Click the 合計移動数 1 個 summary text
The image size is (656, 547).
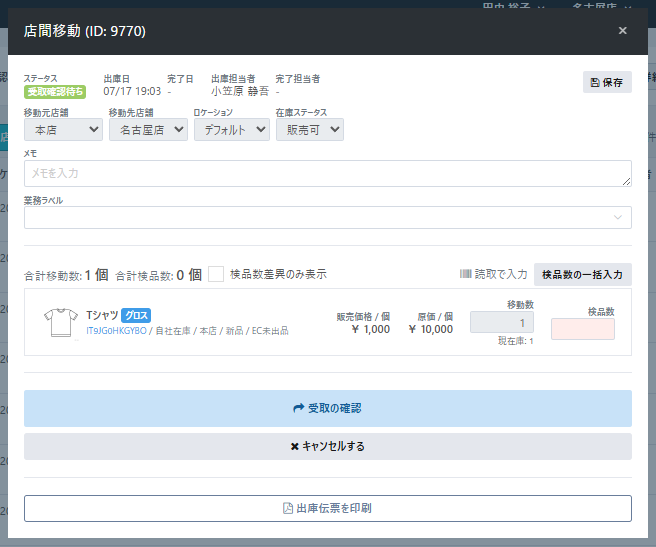click(66, 275)
